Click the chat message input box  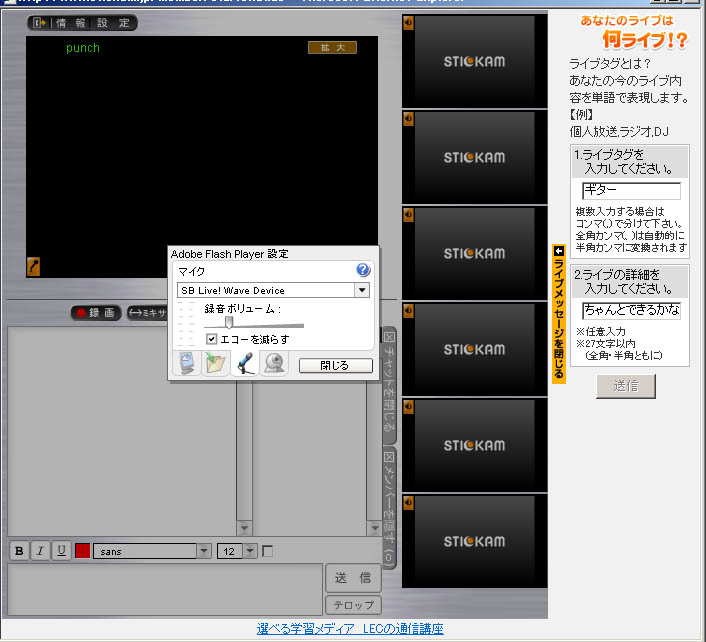click(165, 589)
